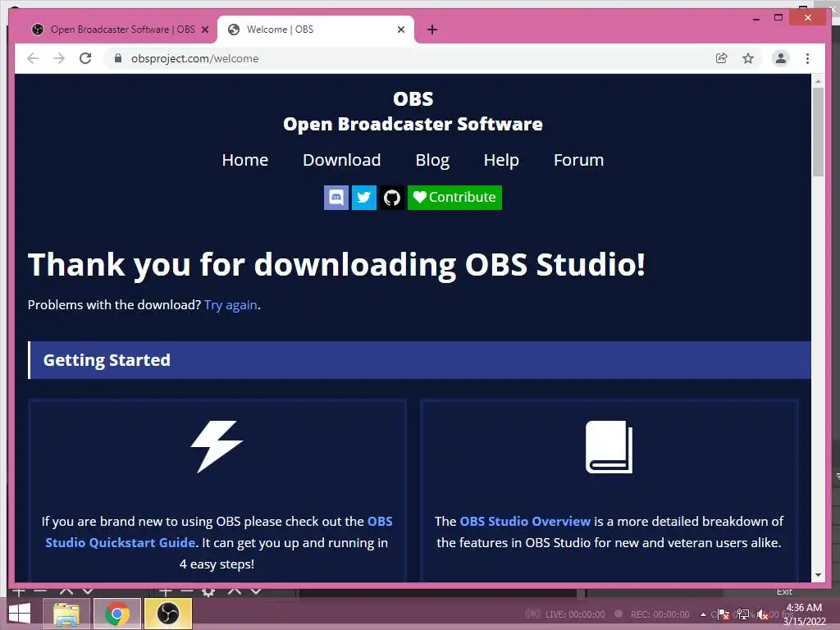Open the Forum nav link
840x630 pixels.
578,160
